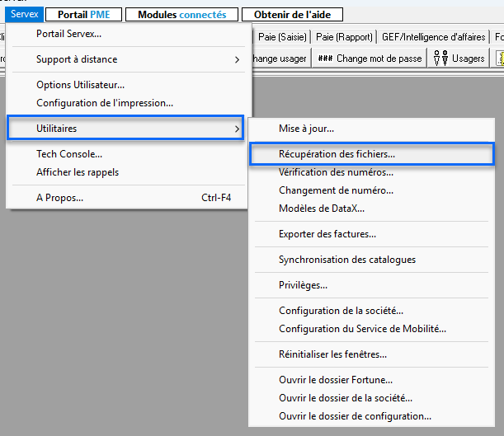This screenshot has height=436, width=504.
Task: Select Récupération des fichiers
Action: [337, 153]
